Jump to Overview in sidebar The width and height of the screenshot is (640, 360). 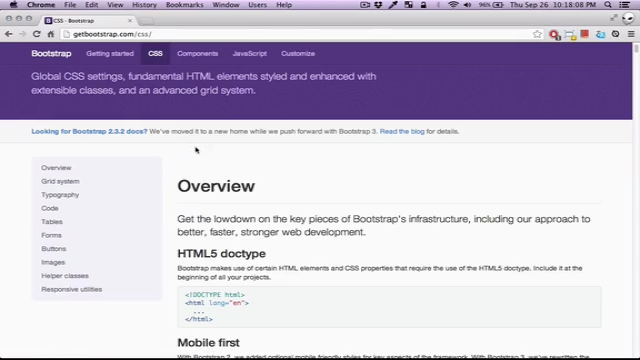[x=56, y=168]
